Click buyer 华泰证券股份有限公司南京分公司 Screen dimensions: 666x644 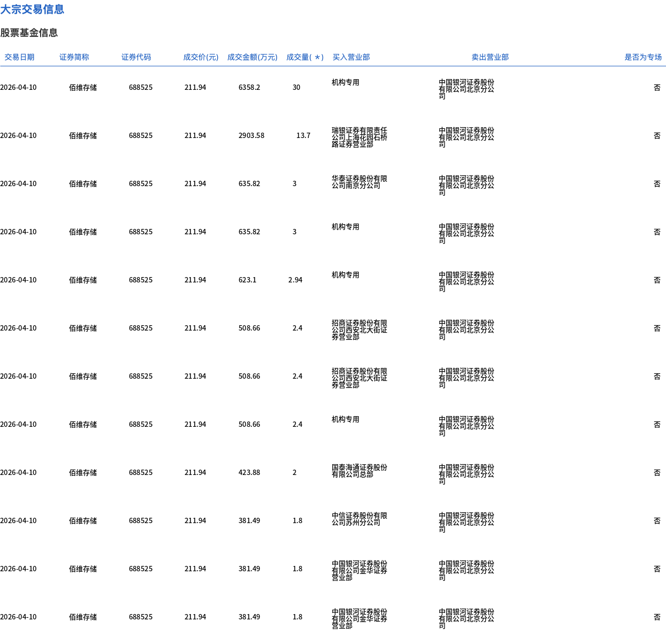pos(359,182)
